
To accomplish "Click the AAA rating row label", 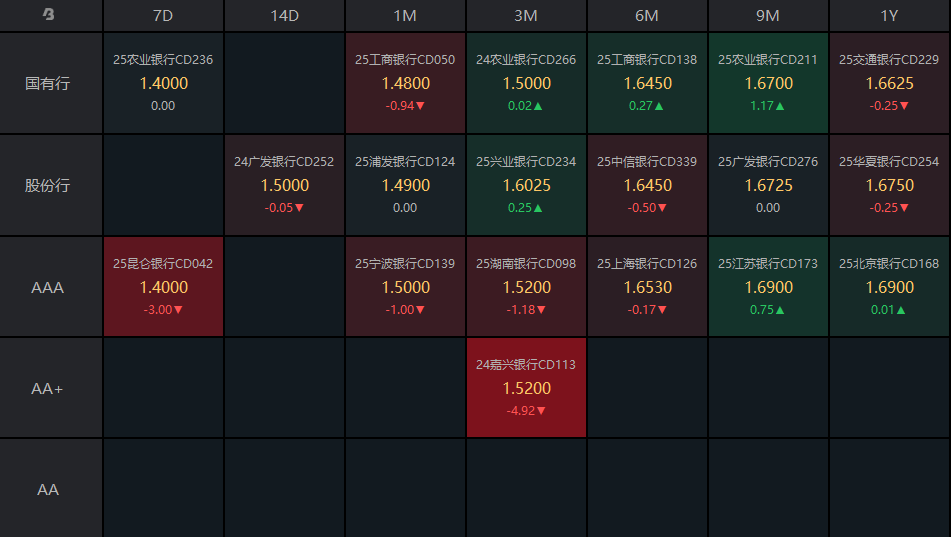I will click(x=48, y=287).
